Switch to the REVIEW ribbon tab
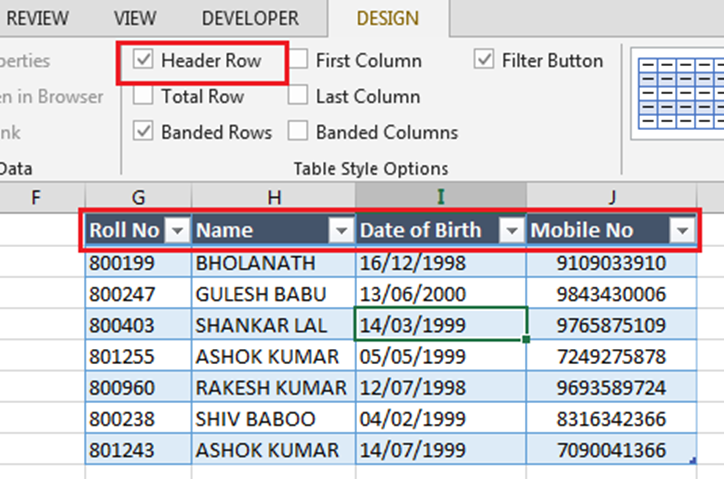The height and width of the screenshot is (479, 724). [x=38, y=18]
